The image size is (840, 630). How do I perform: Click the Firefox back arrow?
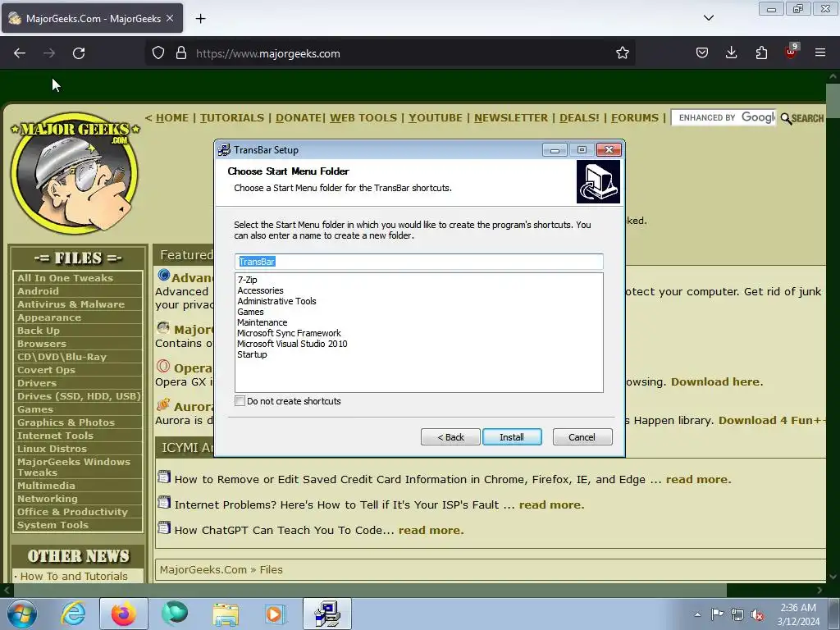pyautogui.click(x=20, y=53)
